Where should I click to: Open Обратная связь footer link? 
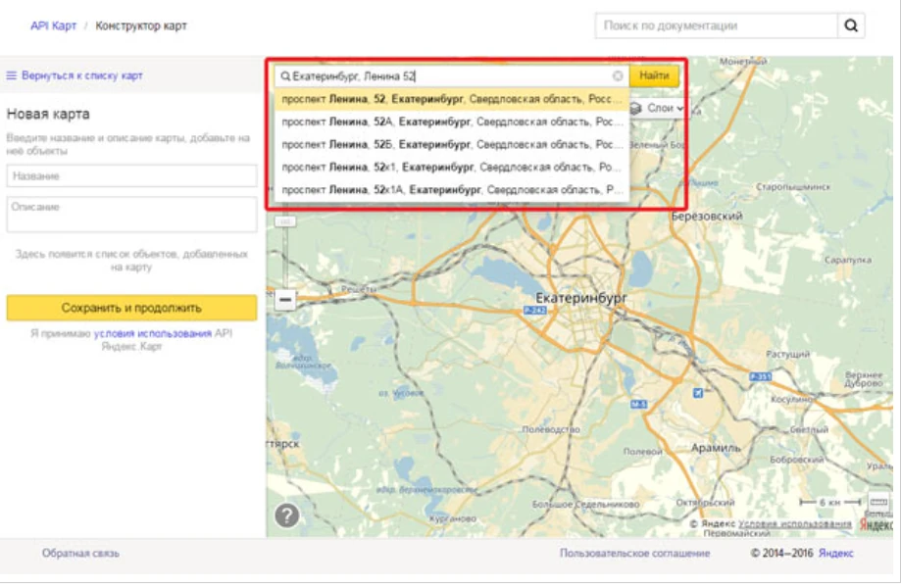coord(80,553)
